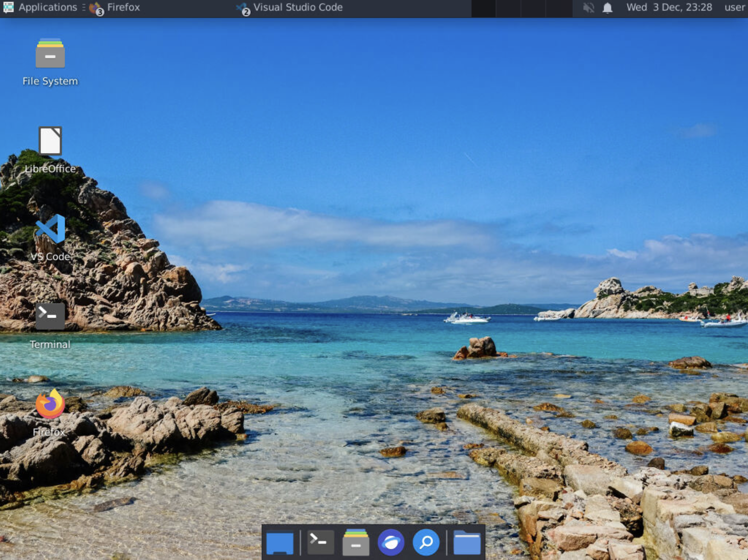Open the File System desktop icon

tap(50, 54)
